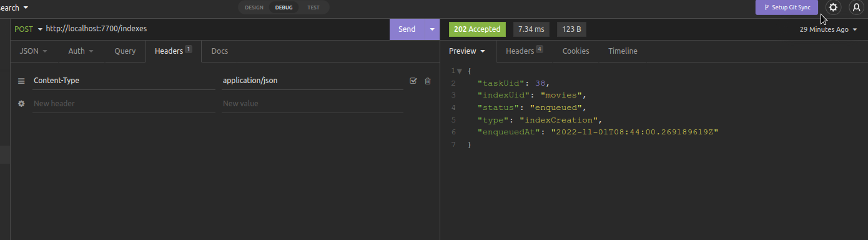Screen dimensions: 868x240
Task: Open the Timeline tab
Action: click(623, 51)
